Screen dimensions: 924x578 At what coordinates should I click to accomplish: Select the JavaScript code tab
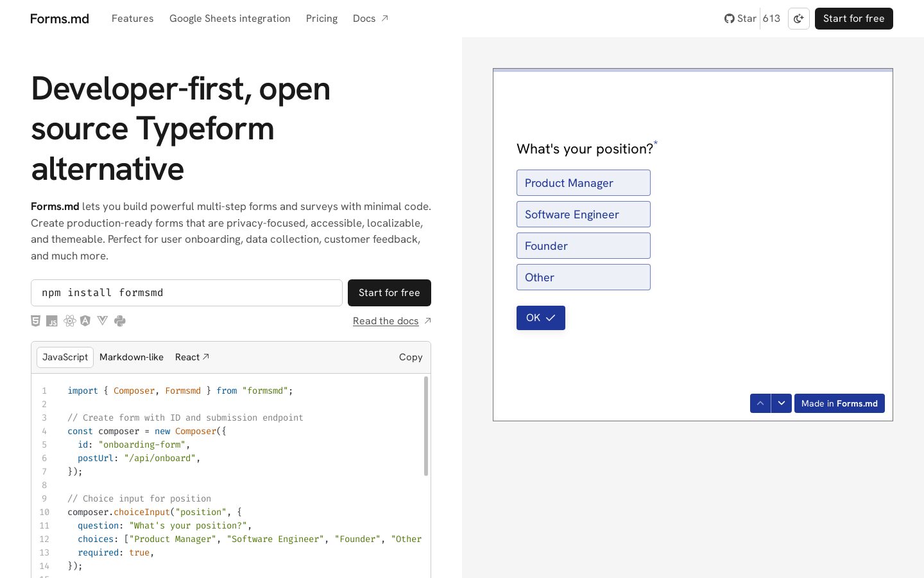65,357
